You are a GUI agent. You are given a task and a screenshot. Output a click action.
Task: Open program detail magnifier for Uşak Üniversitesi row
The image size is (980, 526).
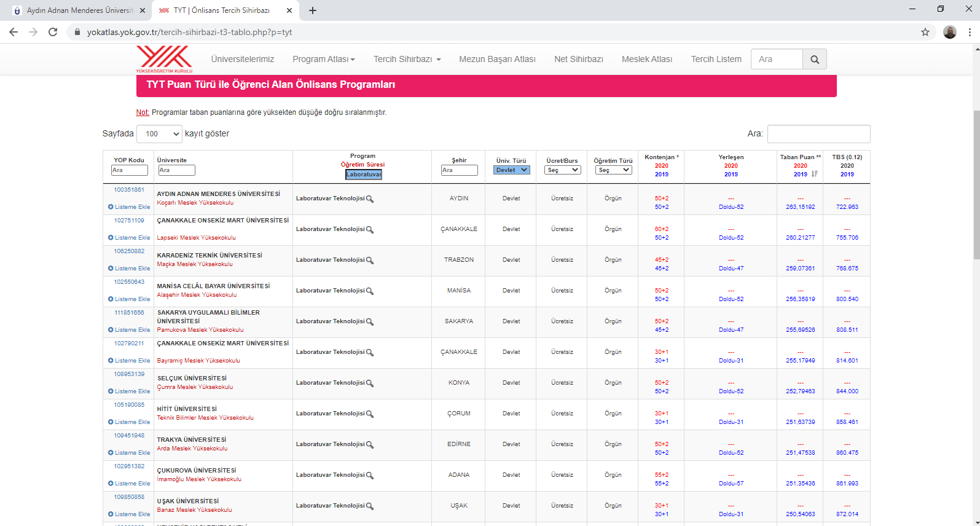(370, 506)
